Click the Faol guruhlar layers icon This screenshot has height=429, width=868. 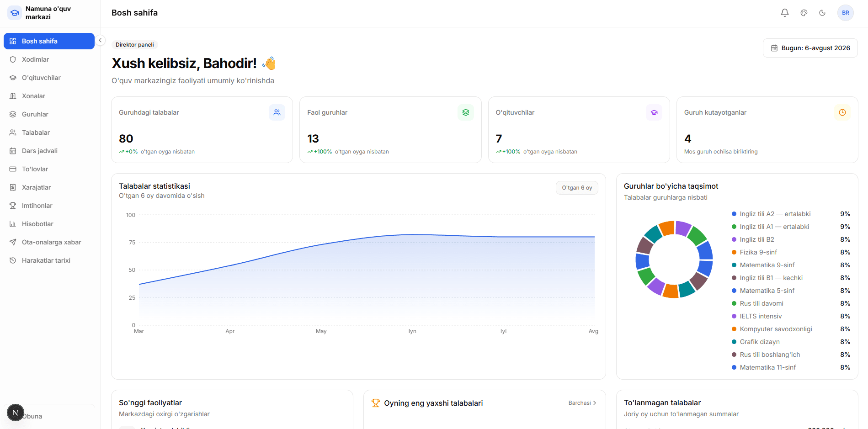[465, 112]
